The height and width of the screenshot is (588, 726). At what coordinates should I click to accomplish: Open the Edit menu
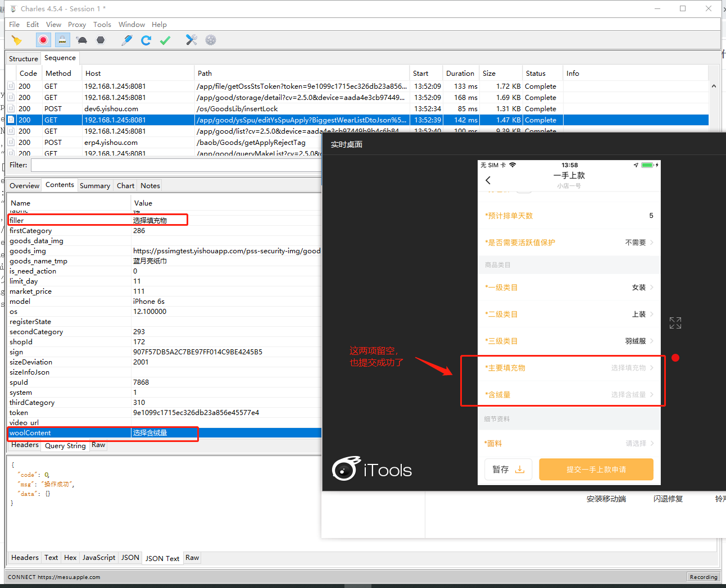click(x=33, y=25)
